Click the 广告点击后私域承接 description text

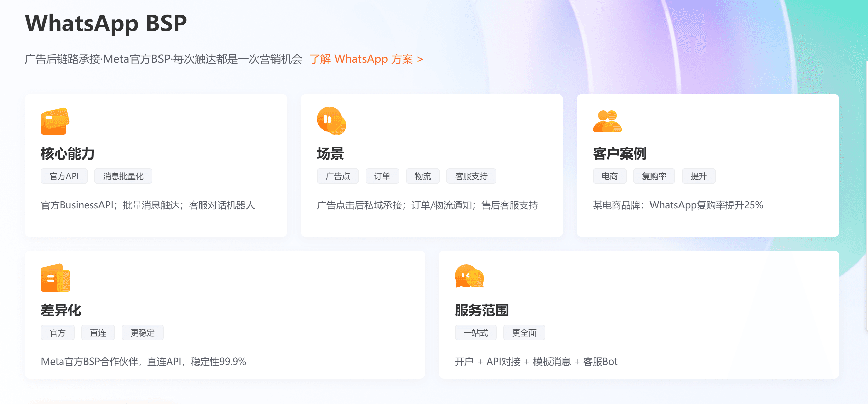427,205
